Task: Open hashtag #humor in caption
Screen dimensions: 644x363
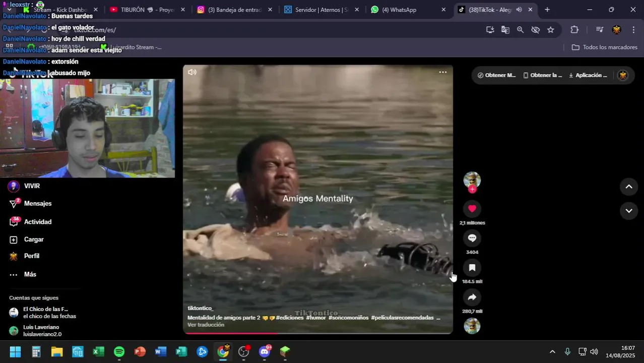Action: pos(316,318)
